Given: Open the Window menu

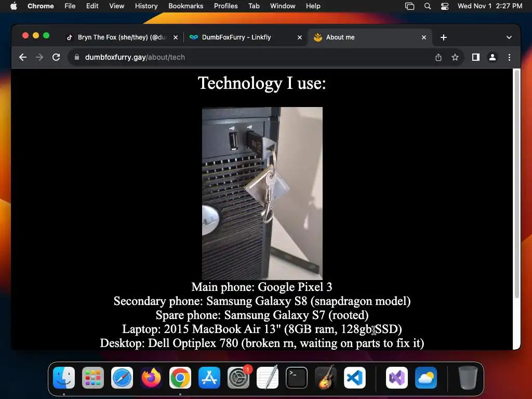Looking at the screenshot, I should (283, 6).
